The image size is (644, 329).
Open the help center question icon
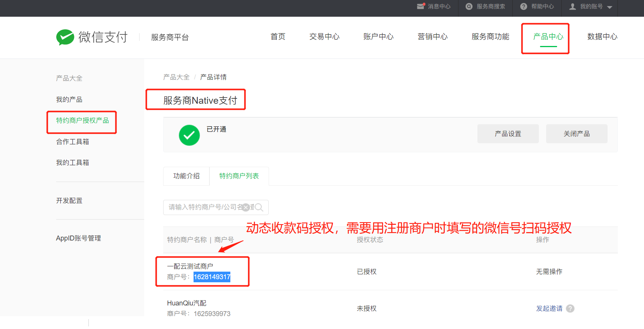(524, 6)
